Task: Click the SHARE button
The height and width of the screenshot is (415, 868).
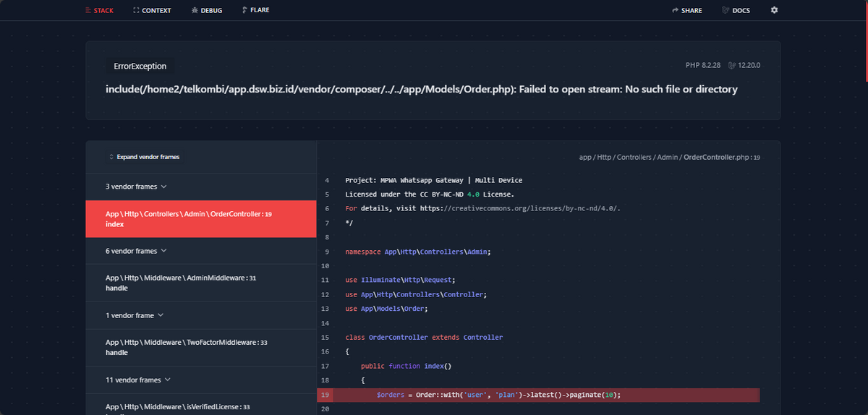Action: click(687, 10)
